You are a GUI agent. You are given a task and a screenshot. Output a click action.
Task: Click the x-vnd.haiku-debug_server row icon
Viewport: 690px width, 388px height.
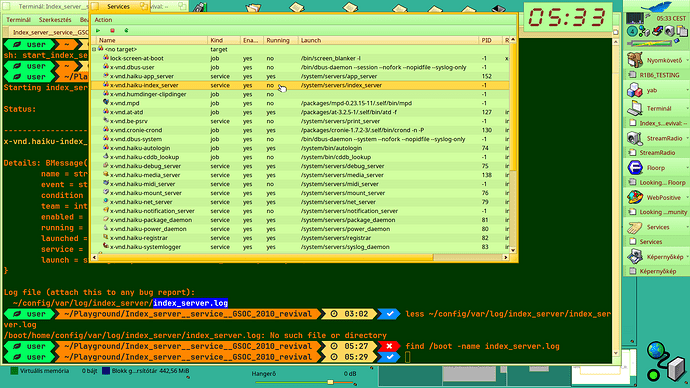point(106,166)
